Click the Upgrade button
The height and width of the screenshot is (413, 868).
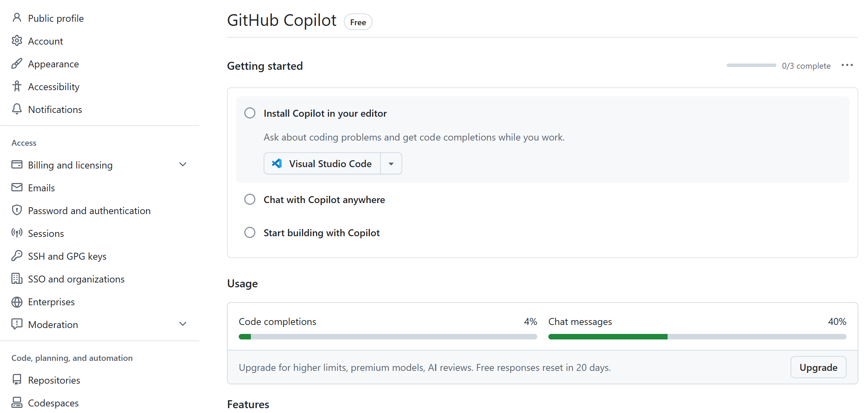coord(818,367)
